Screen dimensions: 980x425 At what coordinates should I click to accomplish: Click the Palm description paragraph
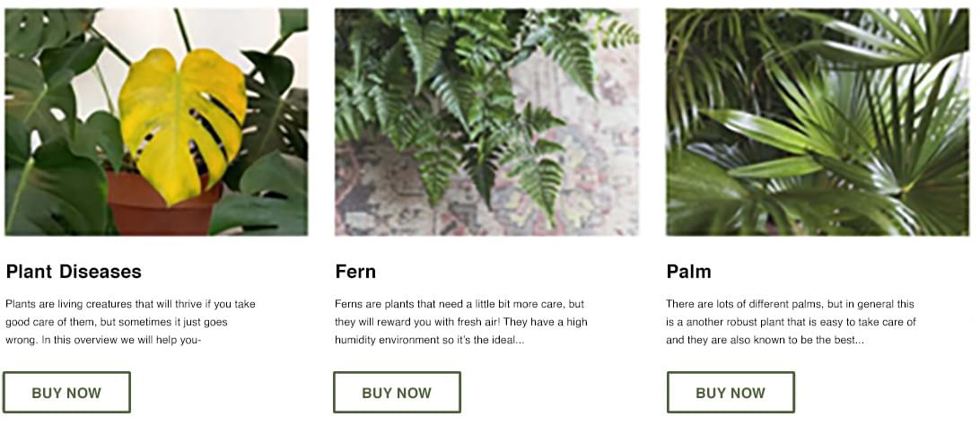tap(792, 322)
